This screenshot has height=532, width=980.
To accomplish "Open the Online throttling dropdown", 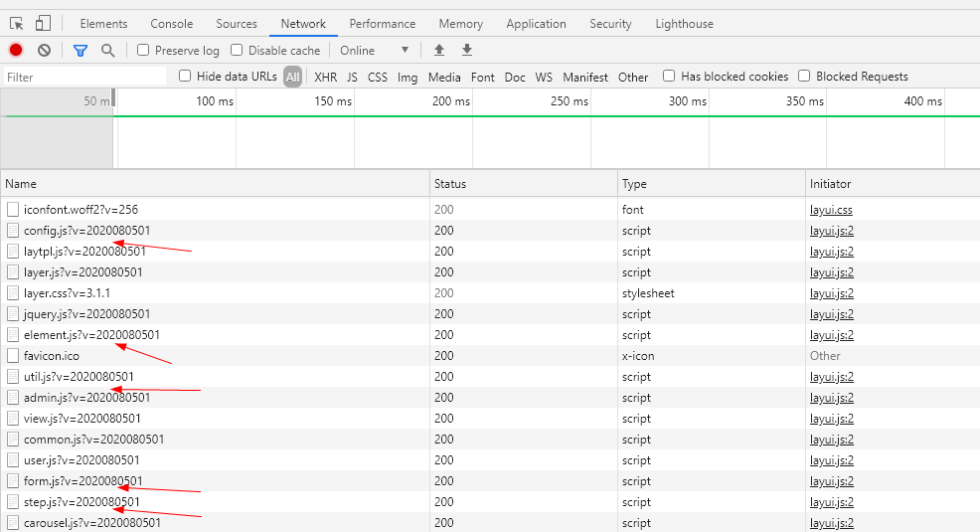I will 374,50.
